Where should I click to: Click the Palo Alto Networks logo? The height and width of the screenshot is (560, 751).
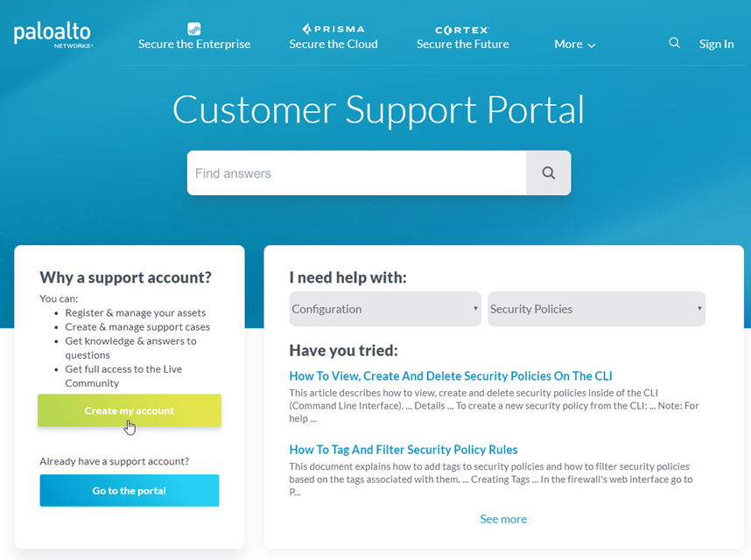click(53, 35)
